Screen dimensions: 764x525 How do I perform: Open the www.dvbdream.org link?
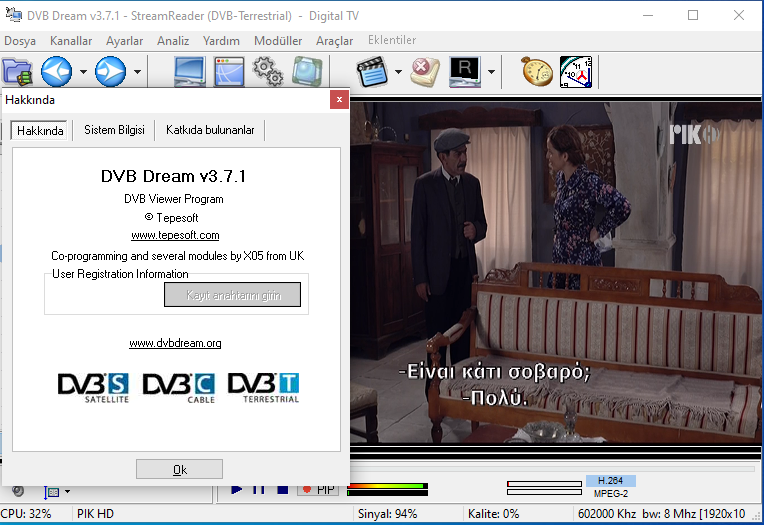tap(175, 343)
